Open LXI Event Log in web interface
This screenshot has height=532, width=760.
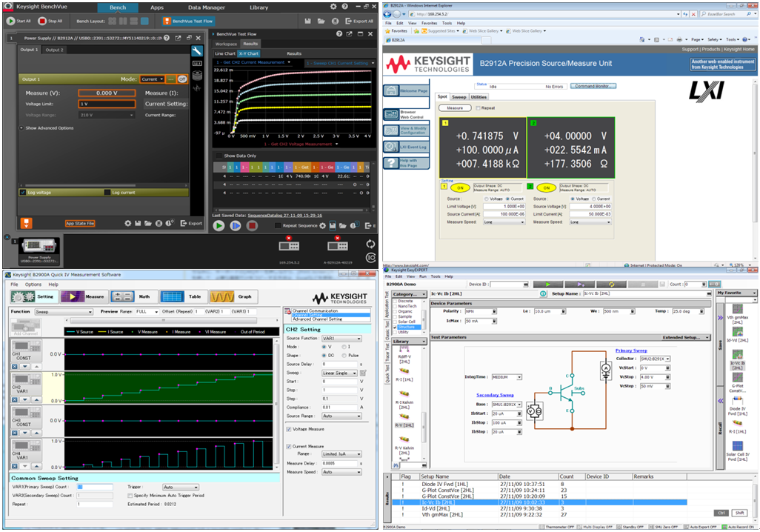click(406, 147)
